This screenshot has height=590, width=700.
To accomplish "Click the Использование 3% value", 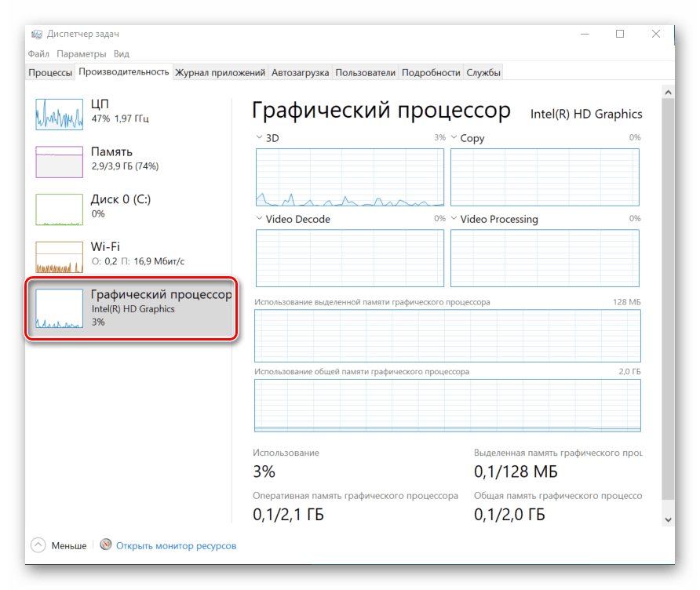I will click(x=264, y=472).
